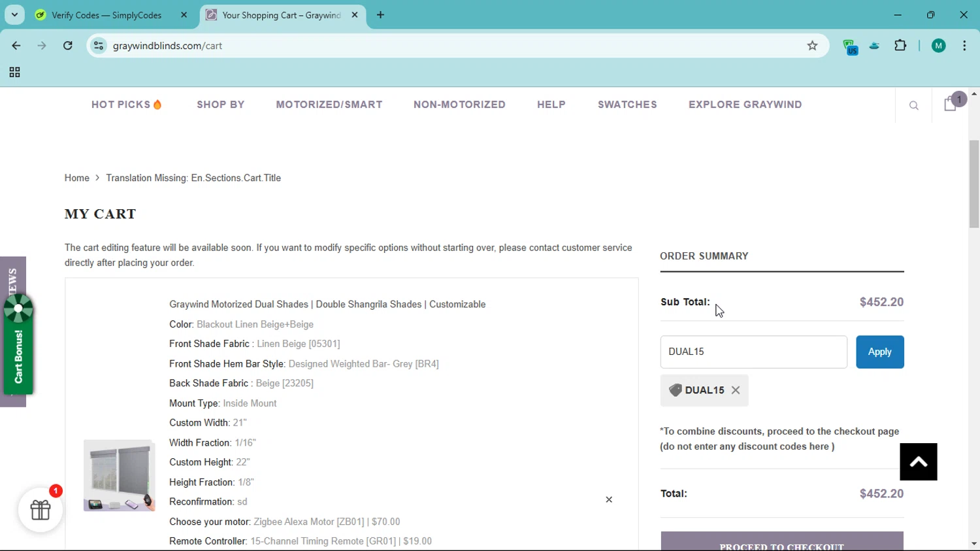Click the MY CART heading
This screenshot has height=551, width=980.
[x=101, y=214]
